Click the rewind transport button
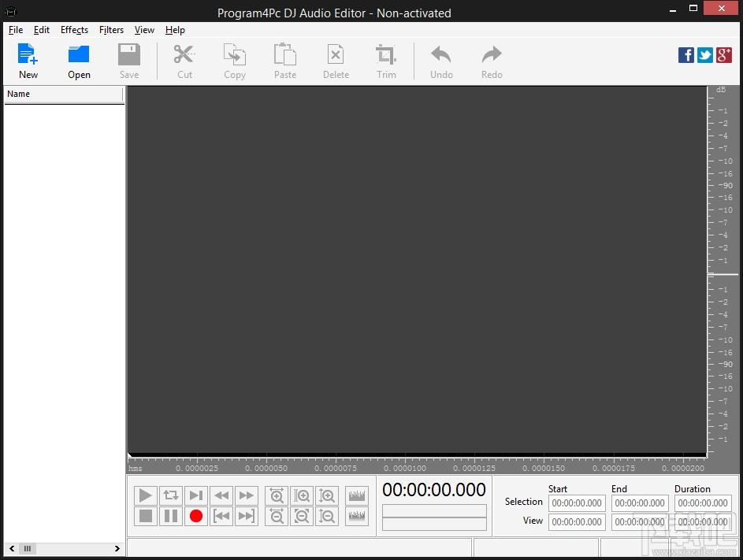This screenshot has height=560, width=743. click(x=221, y=495)
